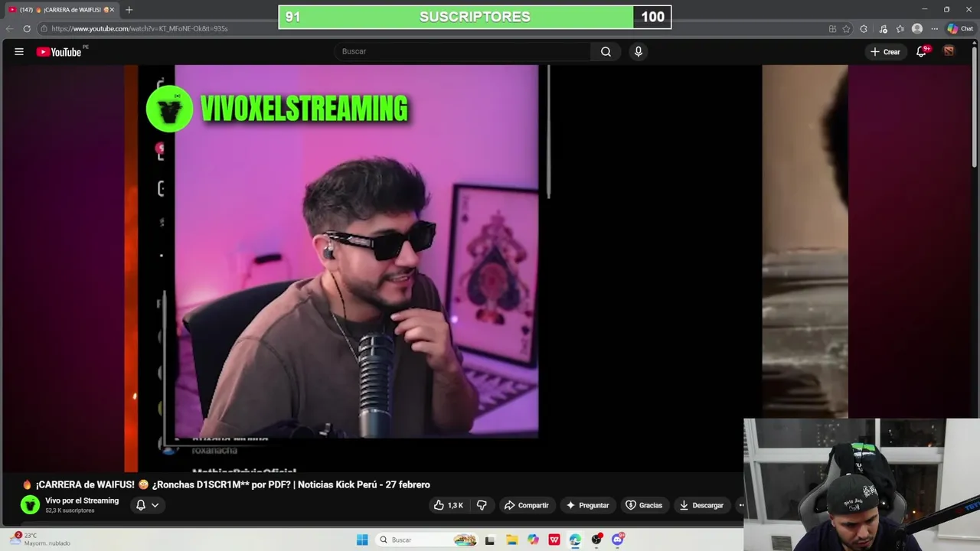
Task: Like the video showing 1,3 K likes
Action: click(x=448, y=505)
